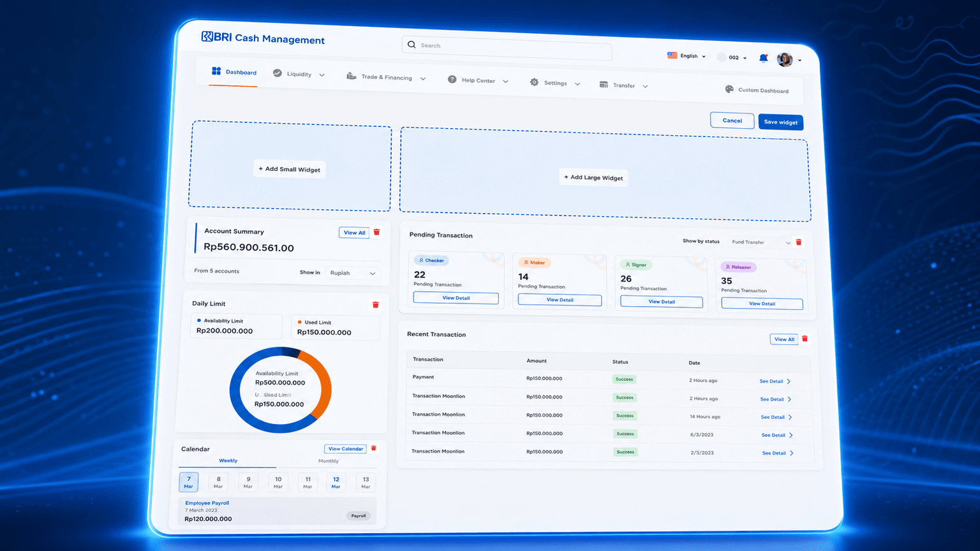Click See Detail for 6/3/2023 row

pyautogui.click(x=777, y=435)
